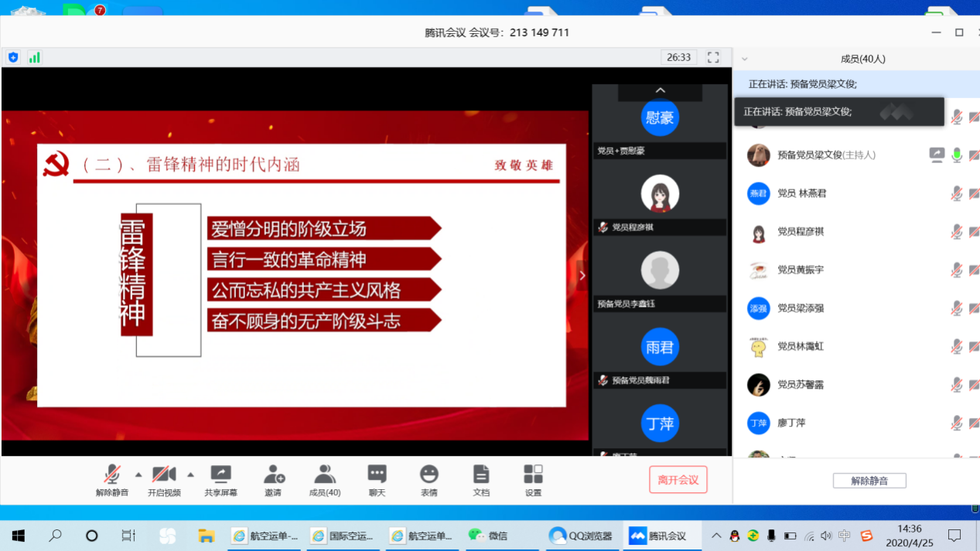The width and height of the screenshot is (980, 551).
Task: Collapse the 成员(40人) panel chevron
Action: 745,59
